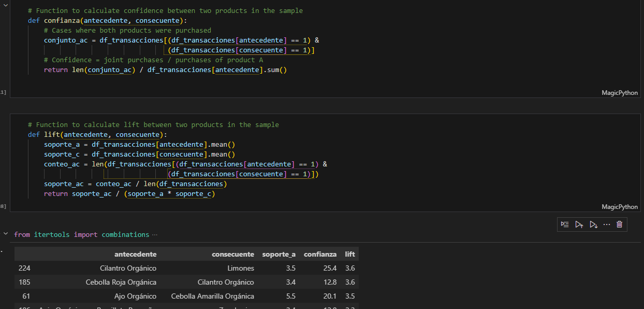Click the confianza column header
Image resolution: width=644 pixels, height=309 pixels.
coord(320,254)
